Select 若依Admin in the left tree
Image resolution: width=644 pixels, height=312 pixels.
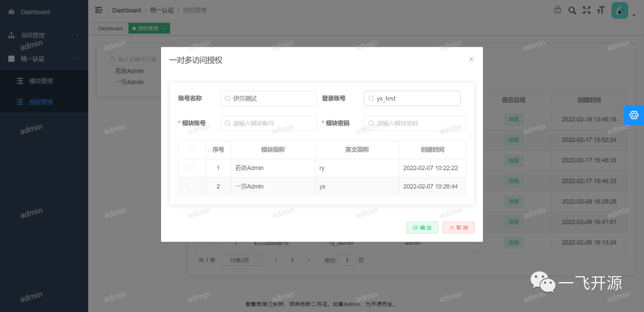129,71
